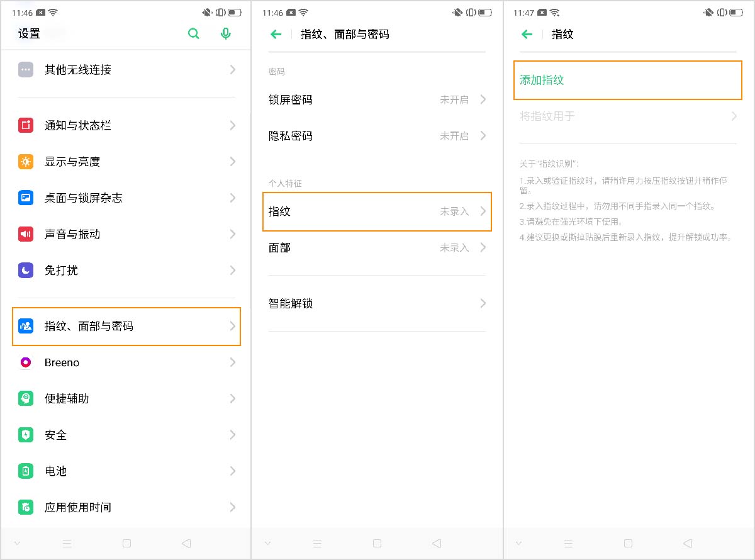Go back from 指纹、面部与密码 screen

point(276,35)
